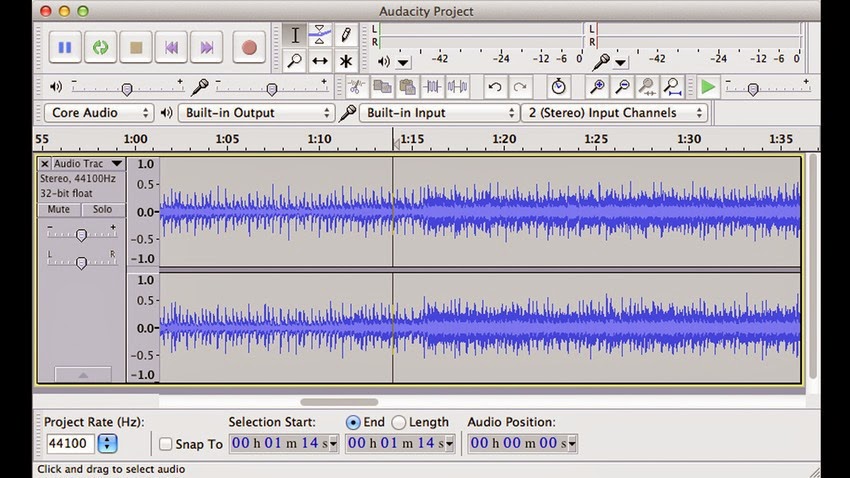Screen dimensions: 850x478
Task: Click the input volume slider
Action: coord(272,89)
